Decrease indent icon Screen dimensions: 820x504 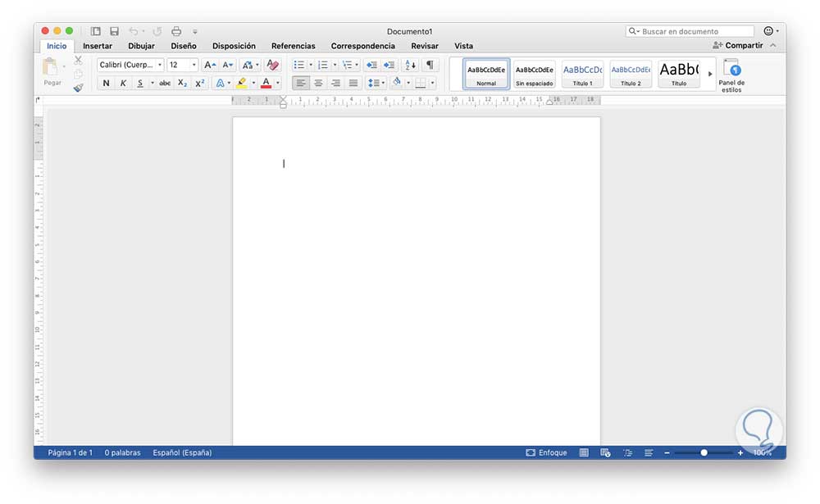pos(371,65)
